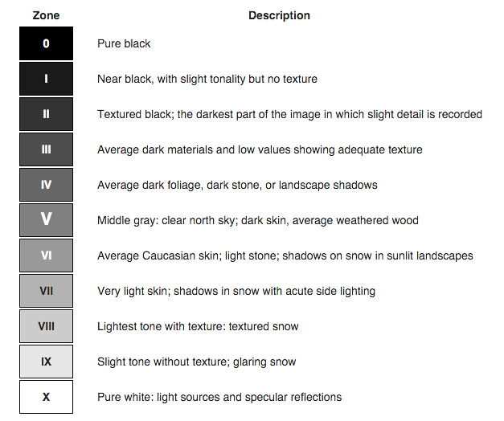Screen dimensions: 504x421
Task: Click the Zone II textured black swatch
Action: (46, 114)
